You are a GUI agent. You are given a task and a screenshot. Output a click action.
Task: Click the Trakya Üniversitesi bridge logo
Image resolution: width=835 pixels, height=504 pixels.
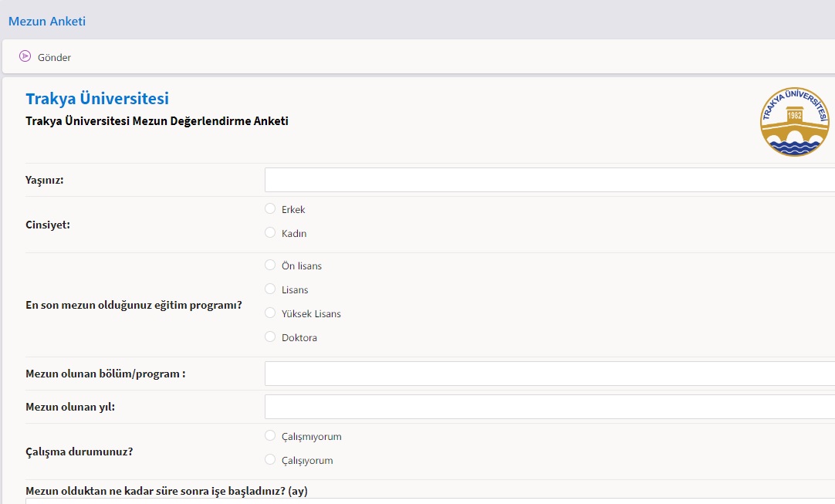794,122
